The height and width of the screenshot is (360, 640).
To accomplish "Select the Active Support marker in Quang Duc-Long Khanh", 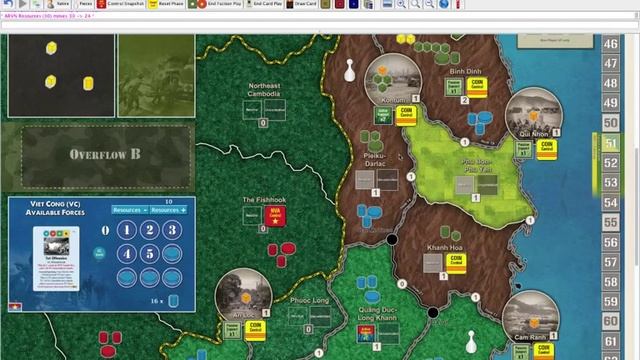I will pos(366,333).
